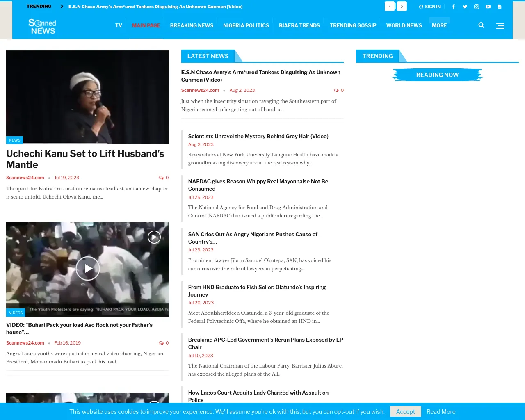Viewport: 525px width, 420px height.
Task: Open Trending Gossip menu
Action: click(353, 25)
